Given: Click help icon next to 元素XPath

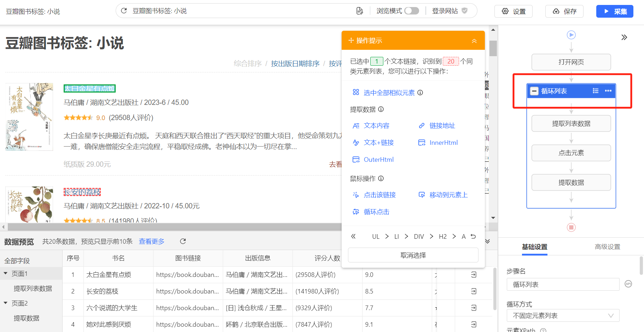Looking at the screenshot, I should (x=543, y=331).
